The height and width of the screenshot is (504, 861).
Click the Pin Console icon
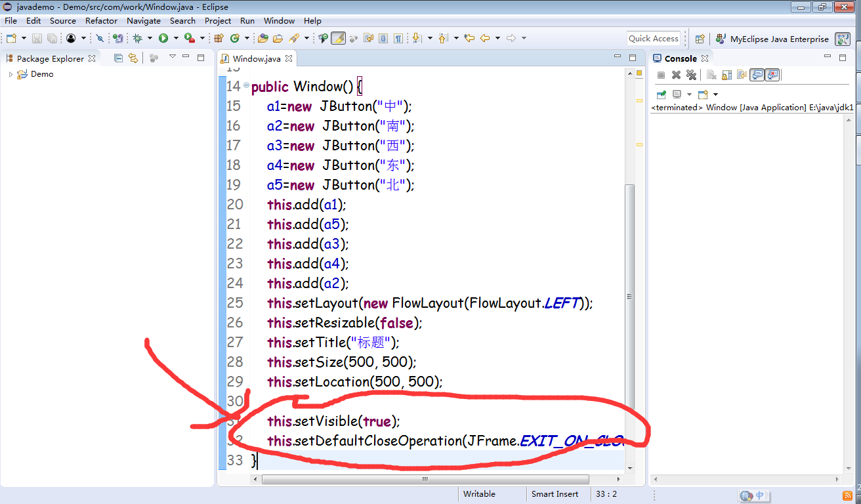661,94
